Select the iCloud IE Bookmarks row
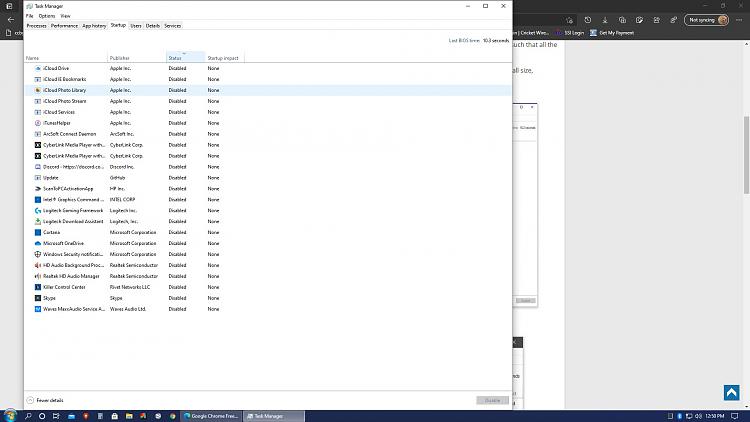This screenshot has width=750, height=422. [268, 79]
